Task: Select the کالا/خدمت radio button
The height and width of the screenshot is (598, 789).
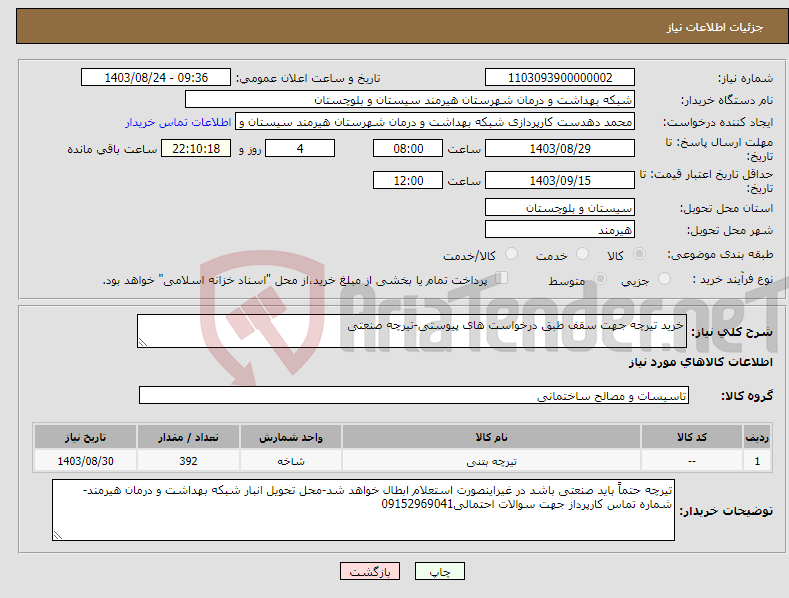Action: coord(511,254)
